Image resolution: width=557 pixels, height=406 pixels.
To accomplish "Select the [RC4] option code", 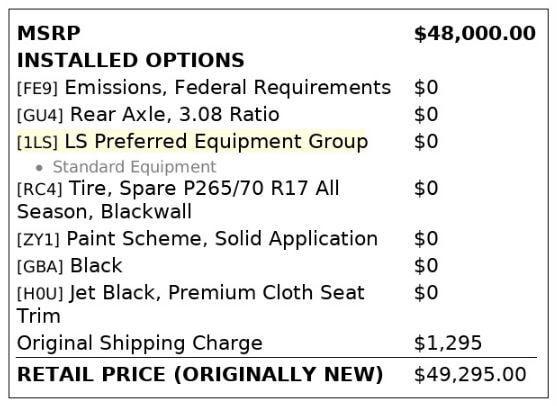I will 40,189.
